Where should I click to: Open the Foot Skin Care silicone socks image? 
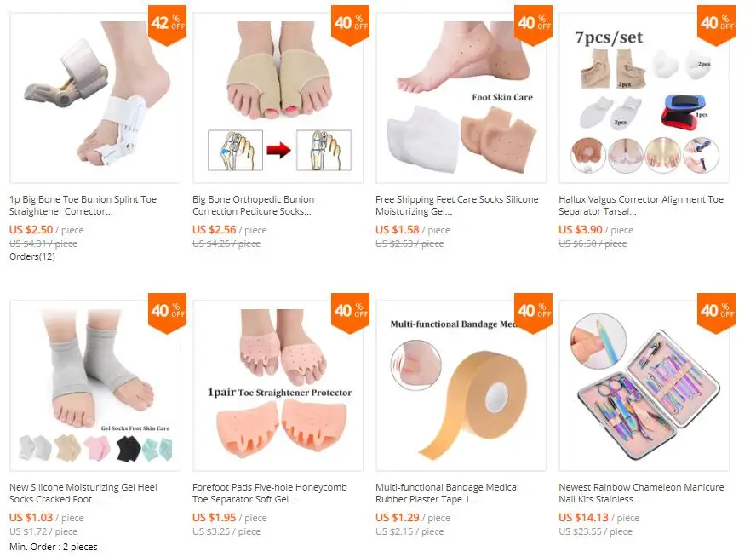click(x=461, y=98)
